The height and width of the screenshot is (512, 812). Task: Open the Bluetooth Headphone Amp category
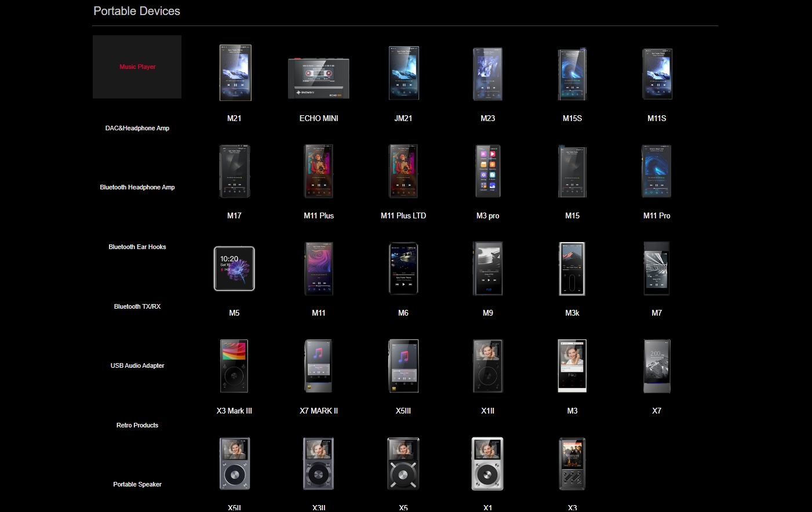point(137,187)
